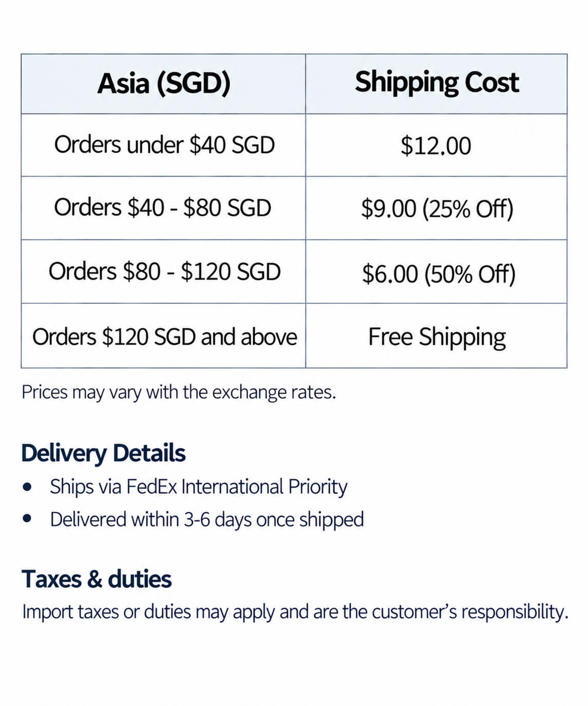Click the import taxes responsibility sentence
588x706 pixels.
tap(295, 612)
